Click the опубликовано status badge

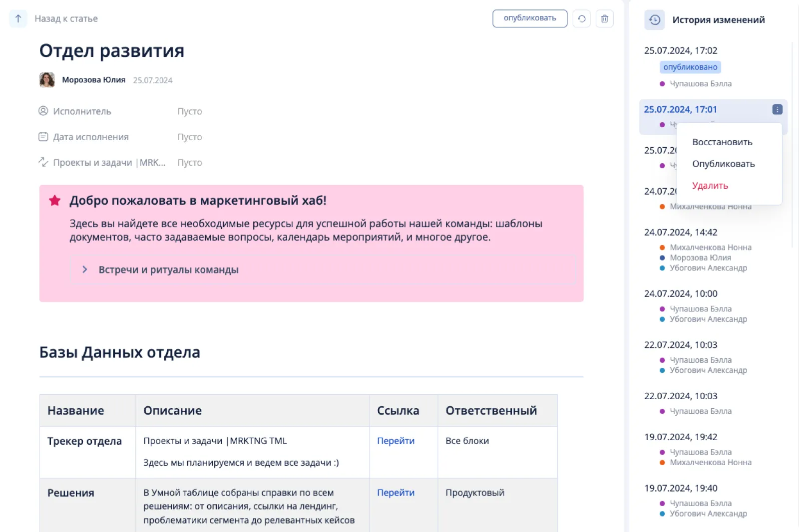pos(690,67)
